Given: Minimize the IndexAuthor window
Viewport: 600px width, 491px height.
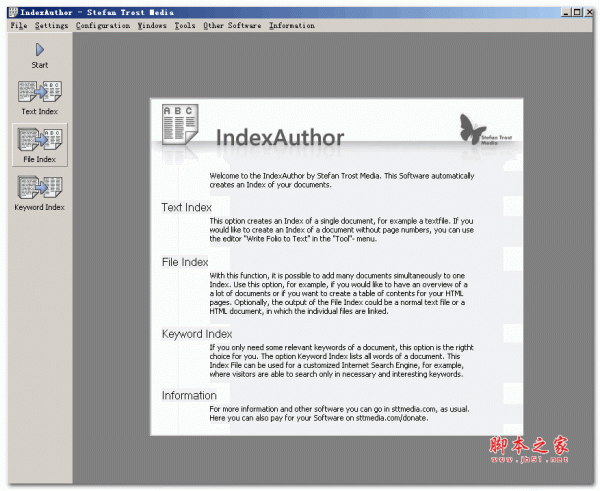Looking at the screenshot, I should click(x=566, y=12).
